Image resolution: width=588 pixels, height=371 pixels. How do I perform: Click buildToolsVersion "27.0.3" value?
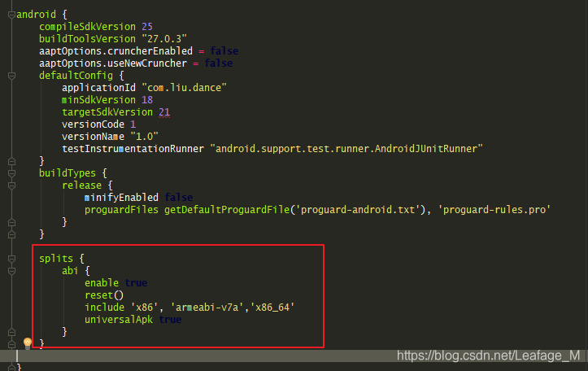[x=164, y=39]
